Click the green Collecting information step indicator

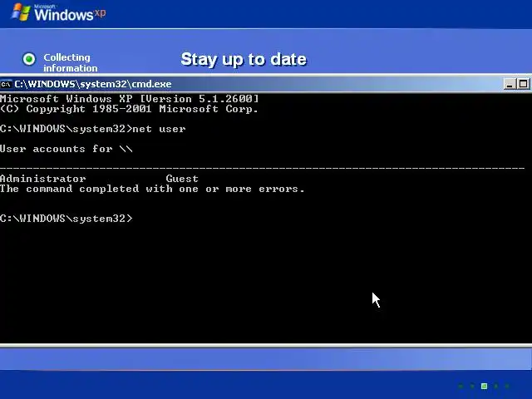coord(29,59)
